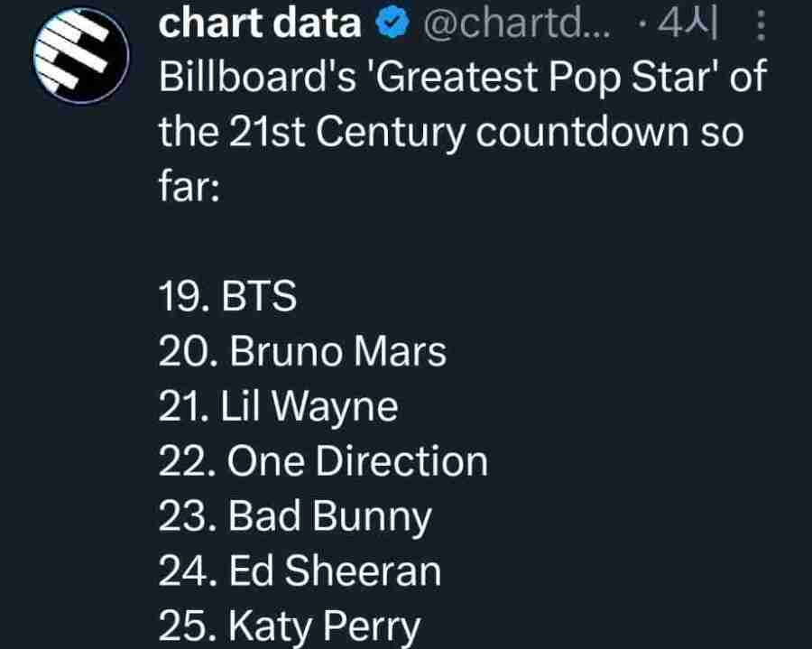Select the "19. BTS" line
The height and width of the screenshot is (649, 812).
point(228,296)
